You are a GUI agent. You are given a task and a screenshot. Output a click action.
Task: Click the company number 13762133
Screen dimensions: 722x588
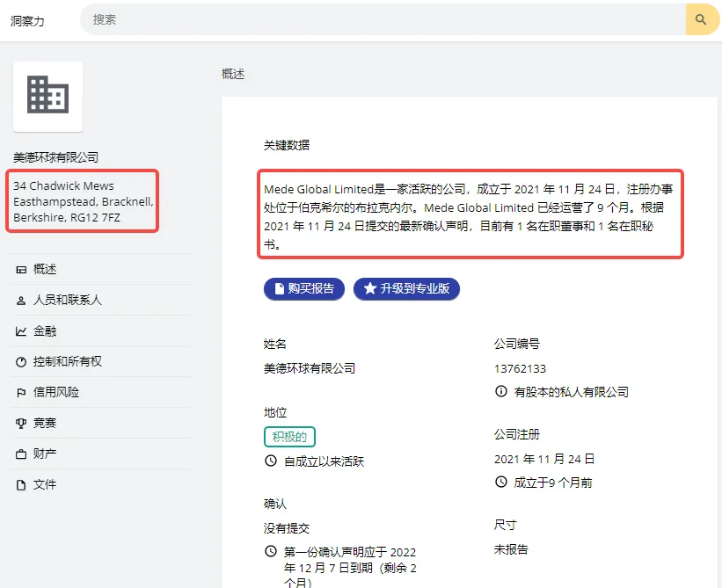pyautogui.click(x=520, y=368)
